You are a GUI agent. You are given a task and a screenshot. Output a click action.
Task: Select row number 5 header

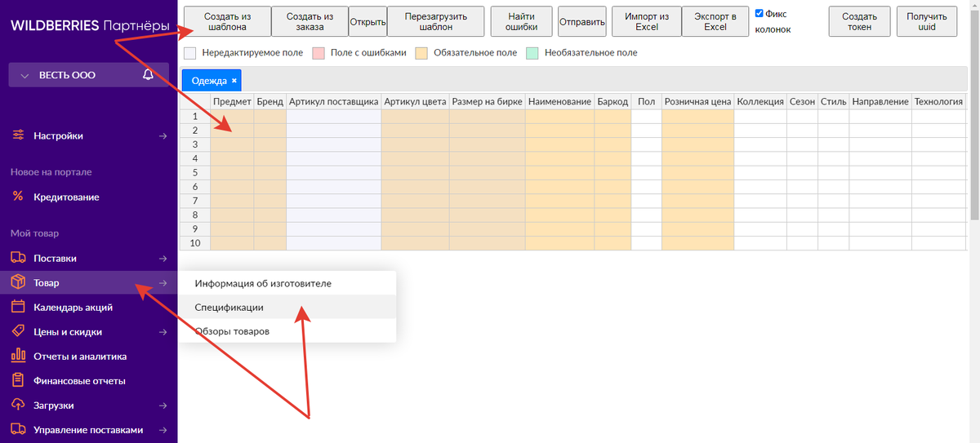tap(195, 172)
